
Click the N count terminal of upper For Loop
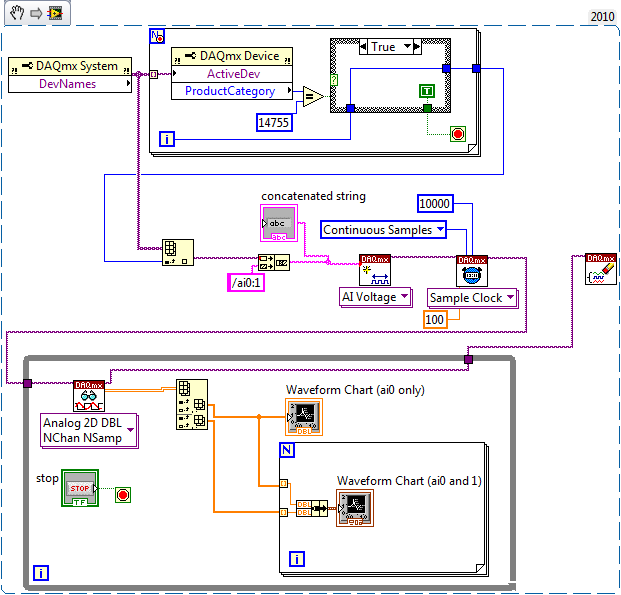click(x=157, y=36)
